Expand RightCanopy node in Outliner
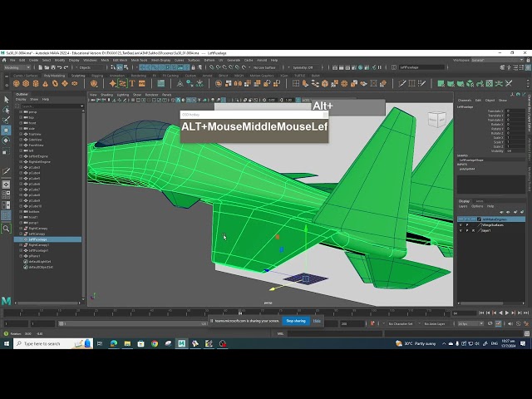532x399 pixels. point(21,229)
